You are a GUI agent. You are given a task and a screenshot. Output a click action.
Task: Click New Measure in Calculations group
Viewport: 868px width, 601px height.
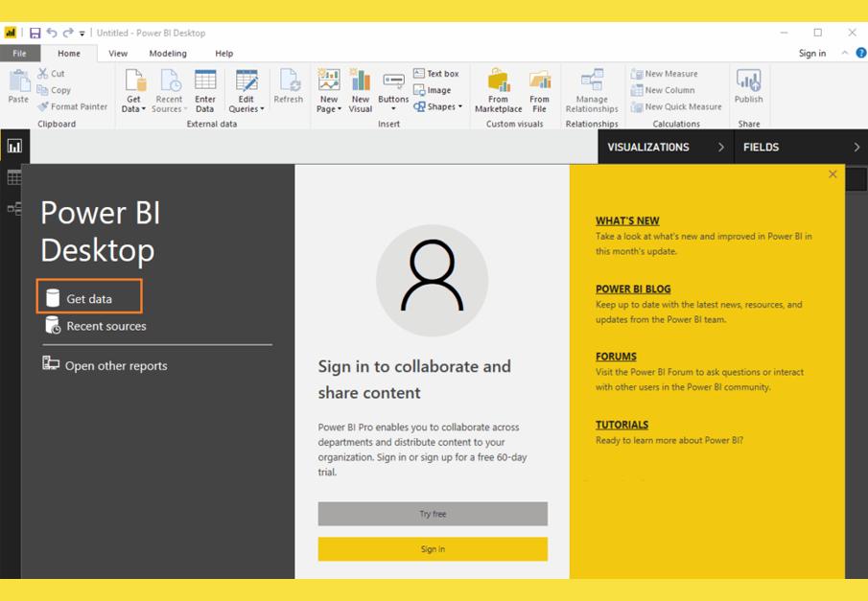(x=665, y=73)
